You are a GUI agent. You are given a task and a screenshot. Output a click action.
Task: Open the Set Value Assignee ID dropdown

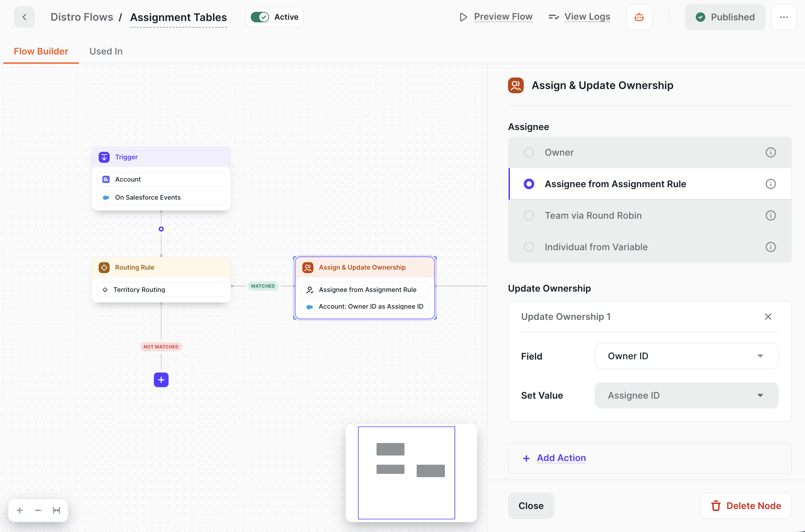pos(686,395)
